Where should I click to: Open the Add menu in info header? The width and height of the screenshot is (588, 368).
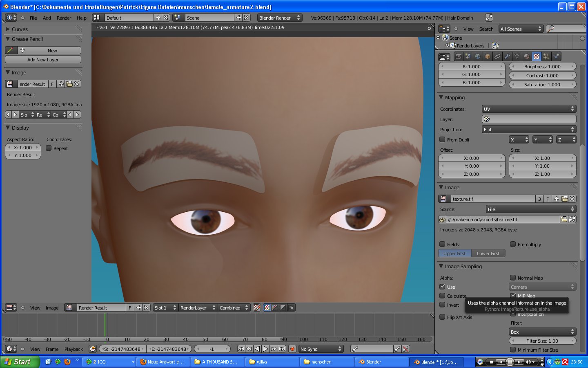click(x=47, y=18)
